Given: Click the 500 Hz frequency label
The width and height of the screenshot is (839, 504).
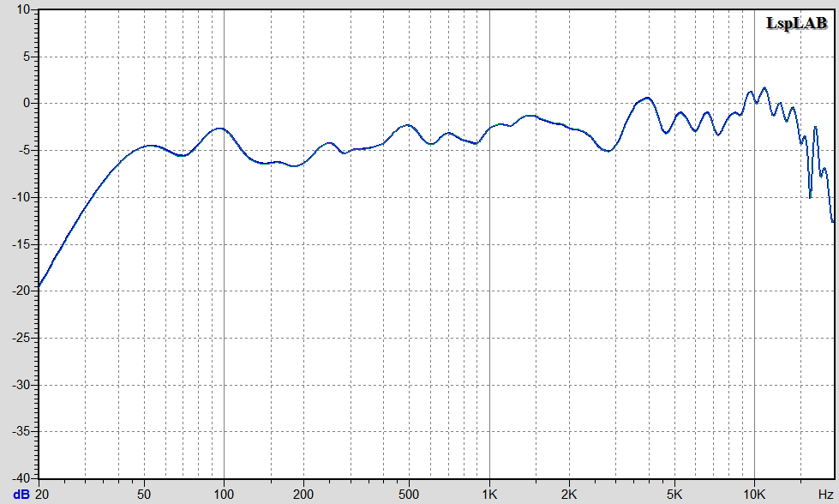Looking at the screenshot, I should coord(409,495).
